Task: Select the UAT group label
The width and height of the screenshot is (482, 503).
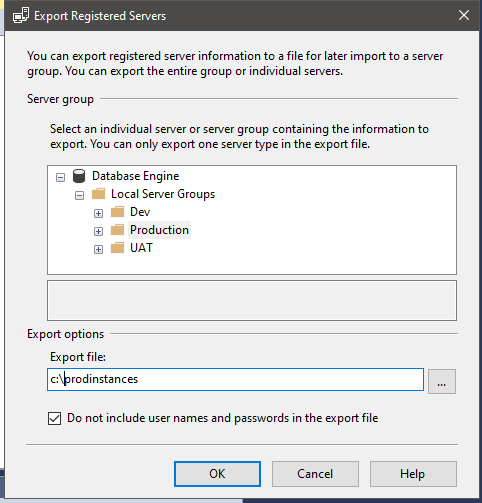Action: pos(141,248)
